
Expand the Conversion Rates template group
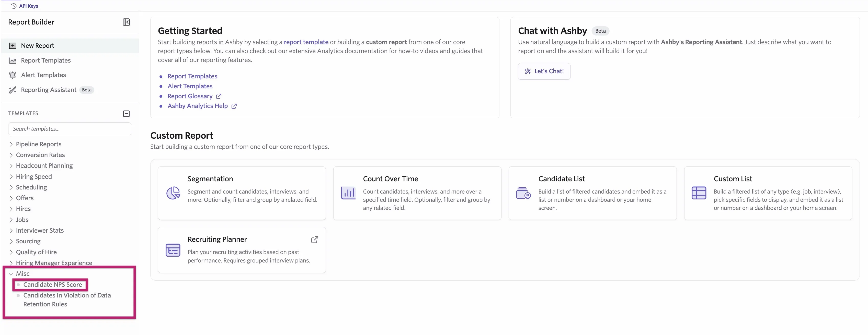coord(11,155)
